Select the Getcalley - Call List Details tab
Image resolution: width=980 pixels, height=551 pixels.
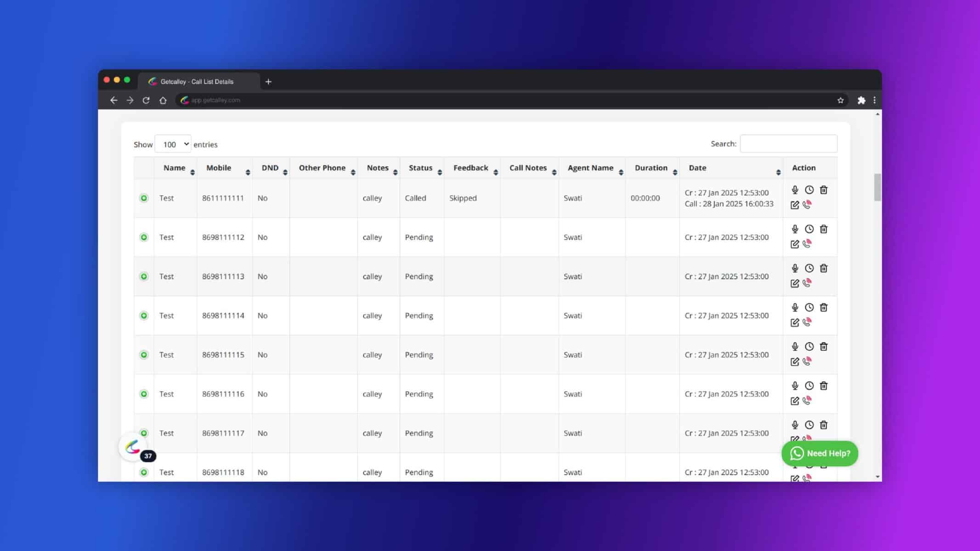(198, 82)
